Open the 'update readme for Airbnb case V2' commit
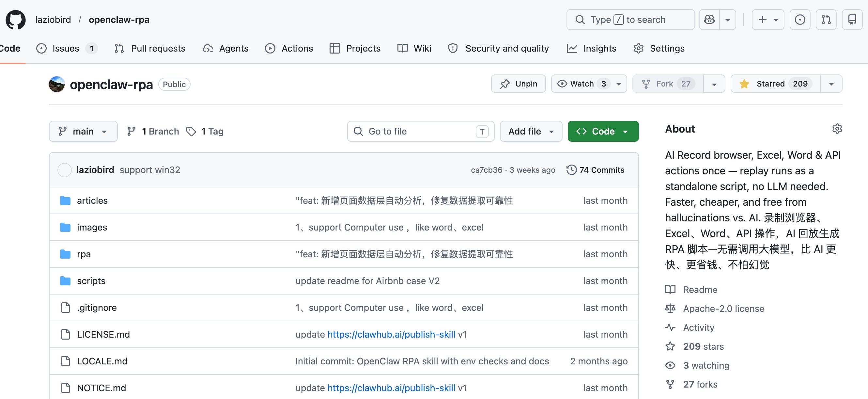Viewport: 868px width, 399px height. [368, 281]
